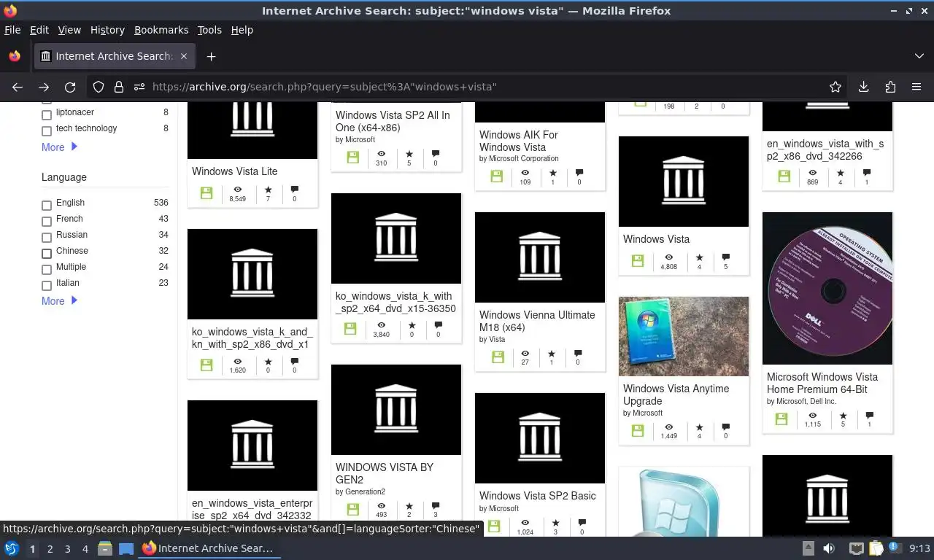Open the Firefox downloads panel
The width and height of the screenshot is (934, 560).
pyautogui.click(x=863, y=87)
